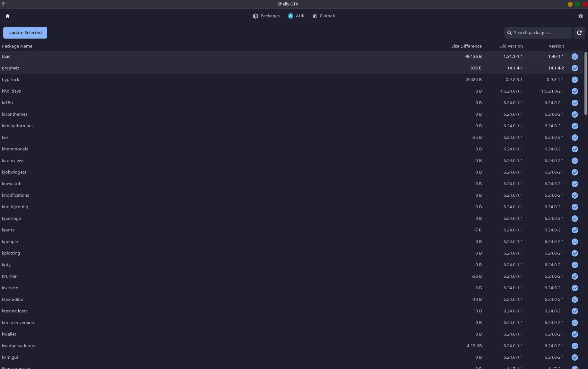Image resolution: width=588 pixels, height=369 pixels.
Task: Click the Arch logo AUR icon
Action: pos(290,16)
